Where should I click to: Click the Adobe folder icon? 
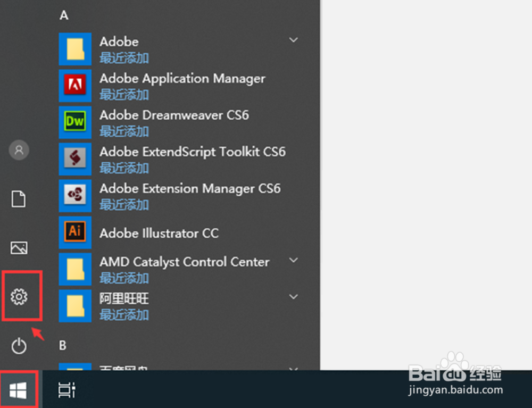tap(75, 49)
